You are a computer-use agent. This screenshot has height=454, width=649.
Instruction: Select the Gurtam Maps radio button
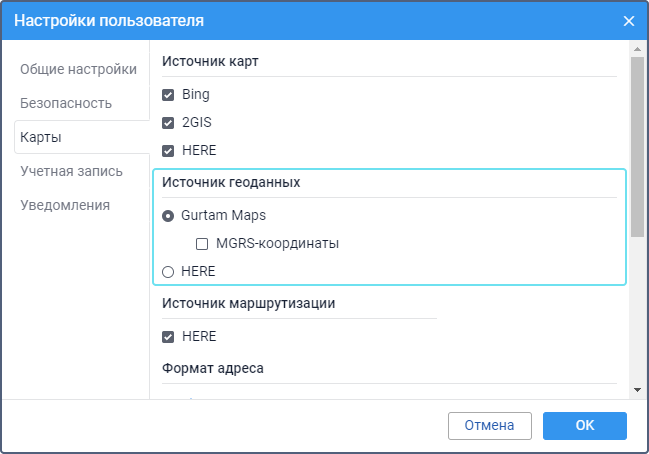coord(168,215)
